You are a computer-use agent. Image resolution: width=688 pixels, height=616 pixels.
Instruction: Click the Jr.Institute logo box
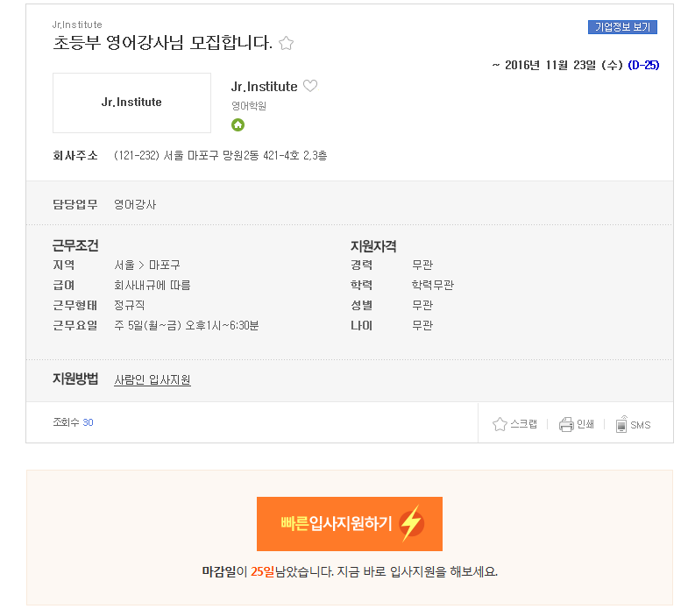(131, 103)
